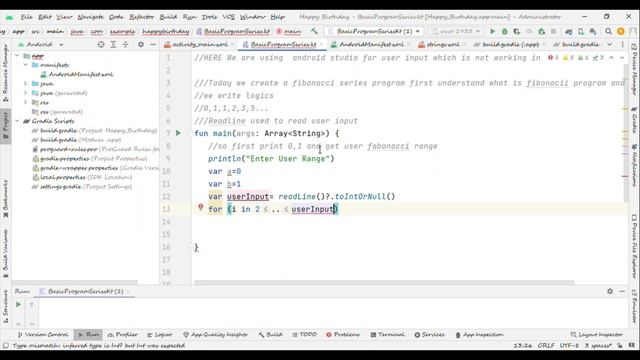Open the device selector dropdown
This screenshot has height=360, width=640.
coord(456,31)
